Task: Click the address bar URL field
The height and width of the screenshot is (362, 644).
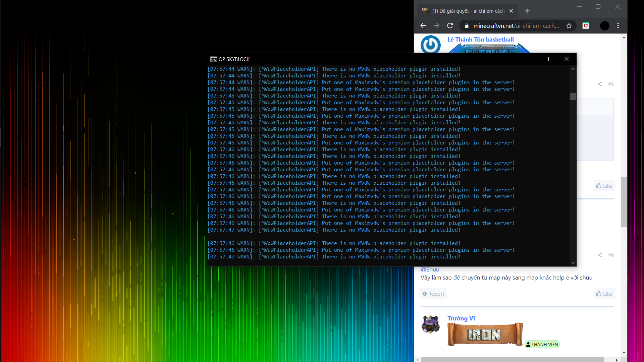Action: (516, 26)
